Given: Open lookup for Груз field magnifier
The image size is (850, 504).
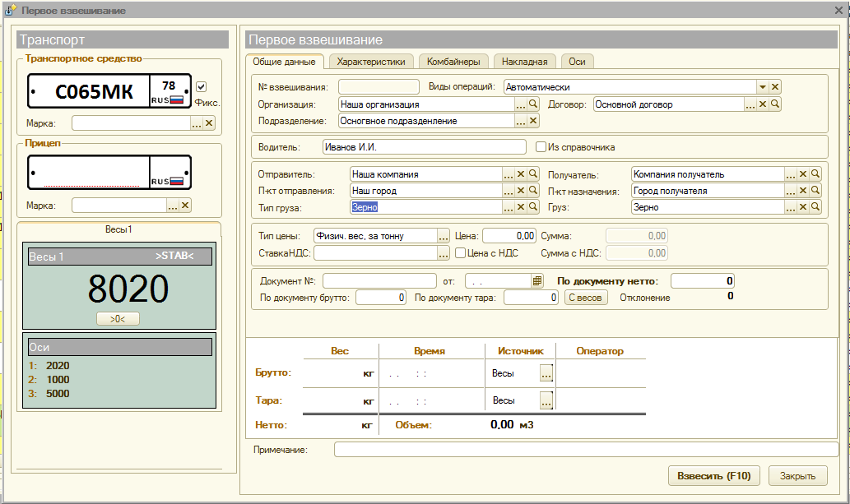Looking at the screenshot, I should pos(815,208).
